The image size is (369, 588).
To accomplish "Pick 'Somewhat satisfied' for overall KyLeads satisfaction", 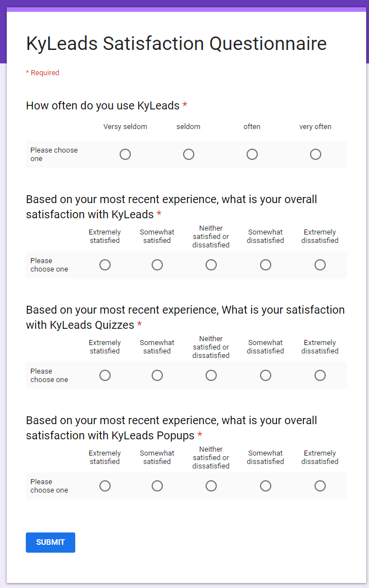I will tap(157, 265).
